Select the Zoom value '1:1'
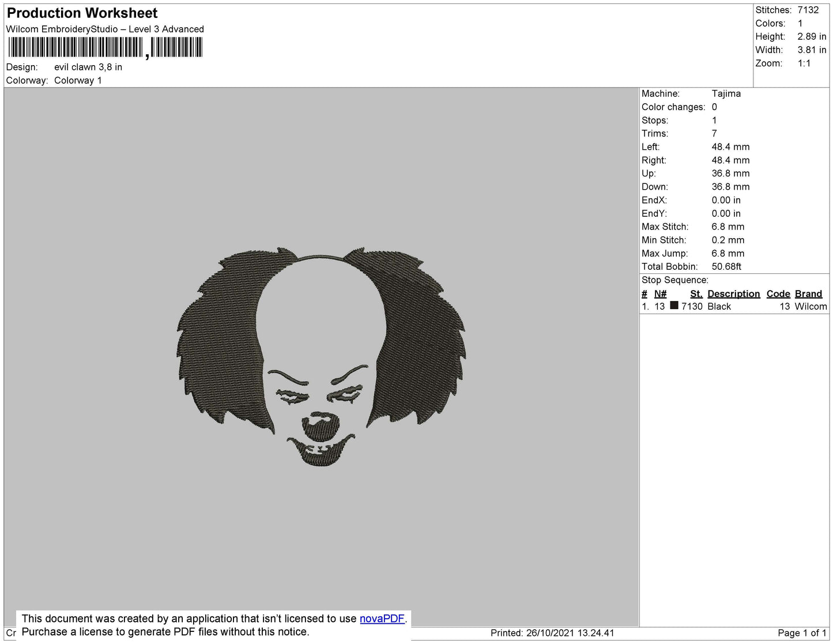The width and height of the screenshot is (833, 644). (x=804, y=63)
